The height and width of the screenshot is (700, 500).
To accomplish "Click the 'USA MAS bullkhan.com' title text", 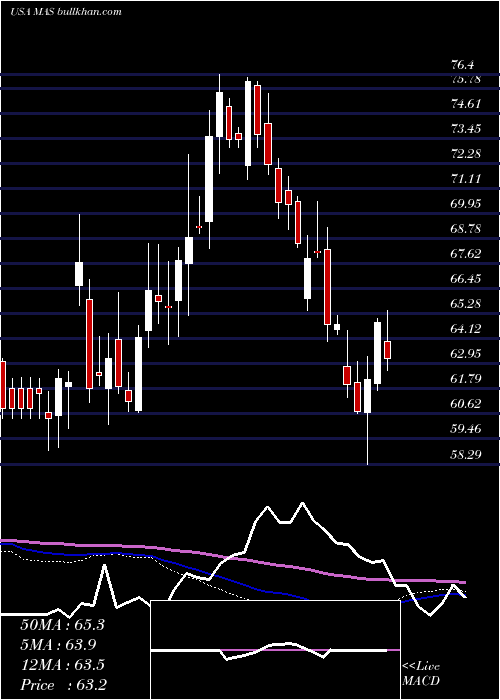I will coord(66,12).
